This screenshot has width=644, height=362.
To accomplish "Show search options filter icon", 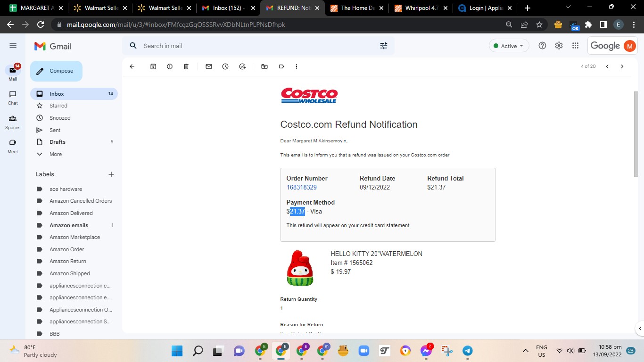I will (x=384, y=46).
